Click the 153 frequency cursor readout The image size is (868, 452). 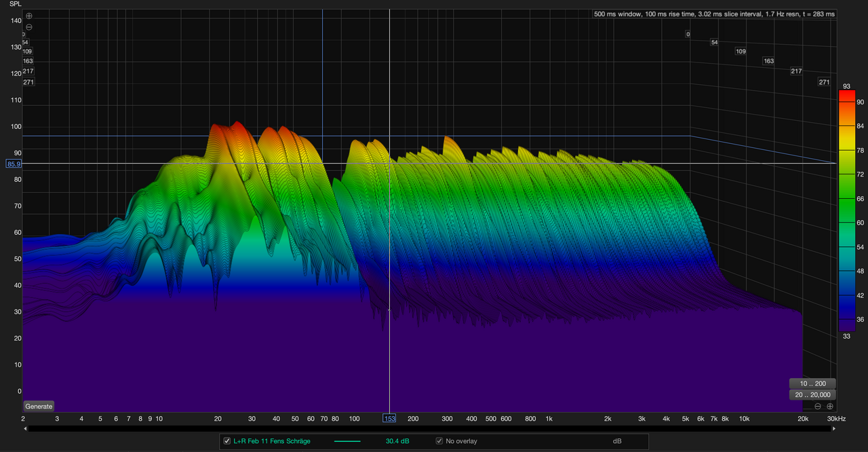point(389,419)
